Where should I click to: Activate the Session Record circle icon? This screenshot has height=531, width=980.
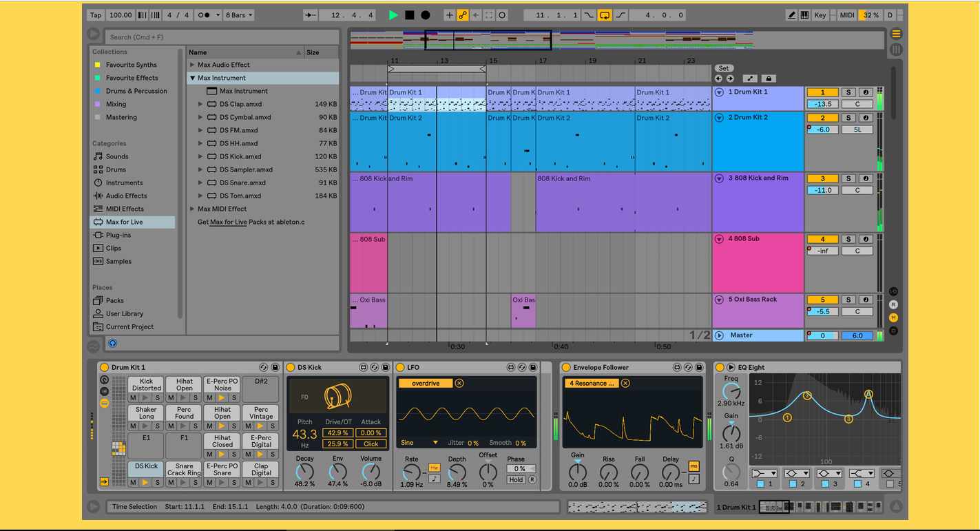coord(502,15)
